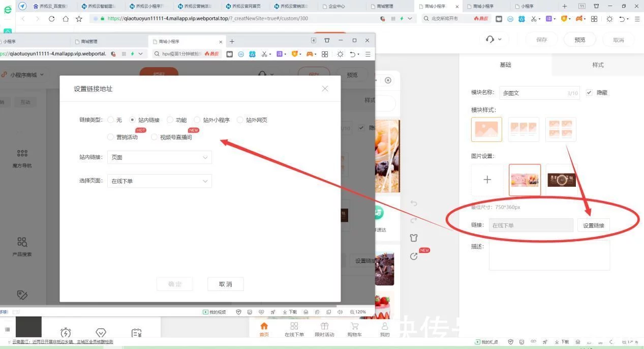The image size is (644, 349).
Task: Choose the 功能 link type radio
Action: pos(170,120)
